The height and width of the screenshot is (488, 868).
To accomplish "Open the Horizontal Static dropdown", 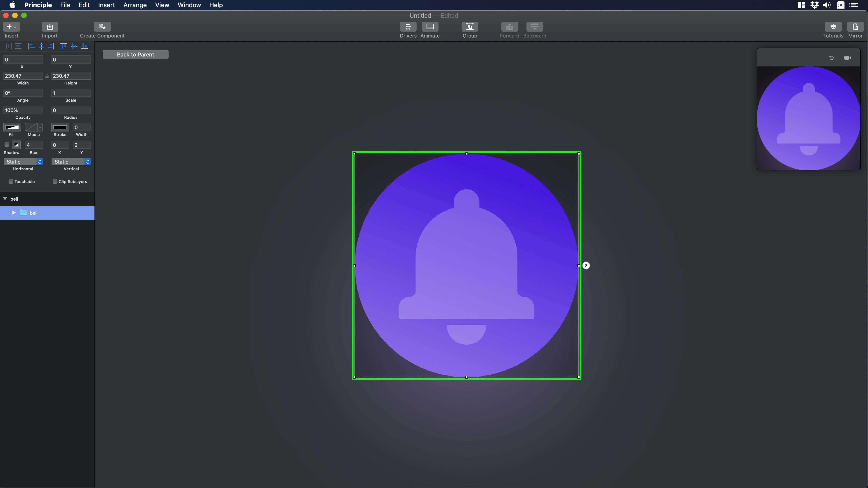I will [23, 162].
